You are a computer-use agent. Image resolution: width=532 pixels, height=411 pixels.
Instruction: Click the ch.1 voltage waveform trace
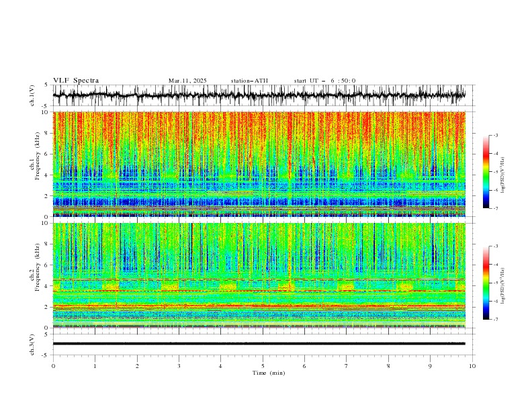[259, 95]
